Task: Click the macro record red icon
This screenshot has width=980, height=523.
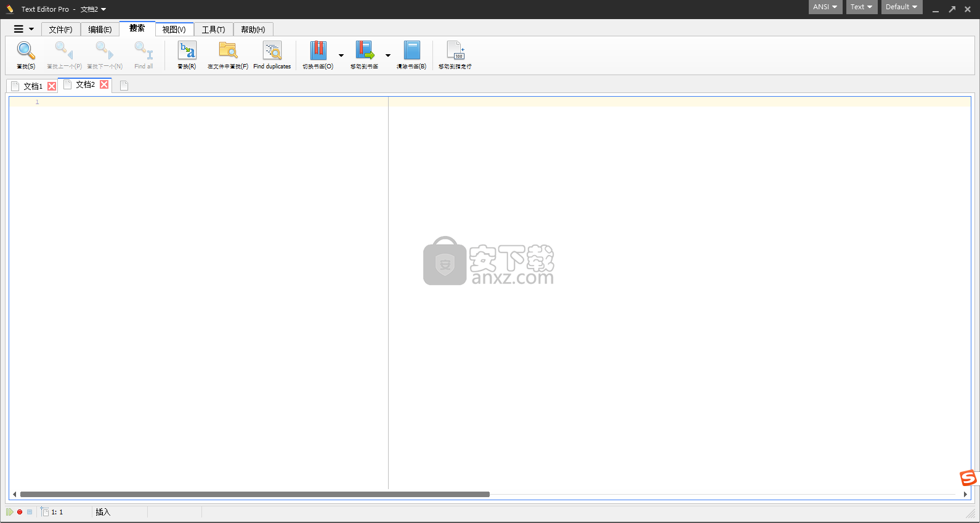Action: pos(20,512)
